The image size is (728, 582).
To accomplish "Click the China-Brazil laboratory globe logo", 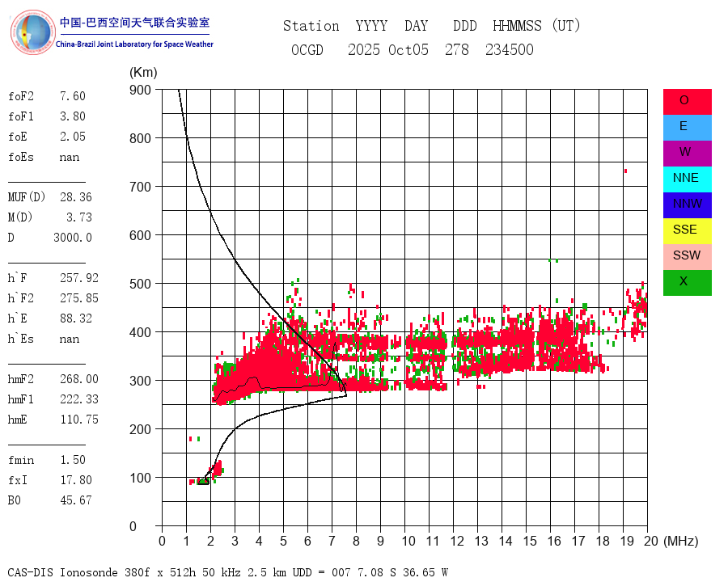I will tap(32, 32).
